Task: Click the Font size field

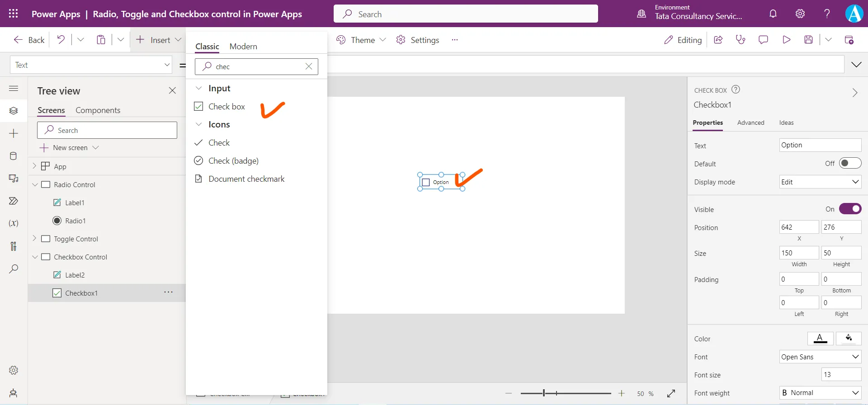Action: [x=841, y=374]
